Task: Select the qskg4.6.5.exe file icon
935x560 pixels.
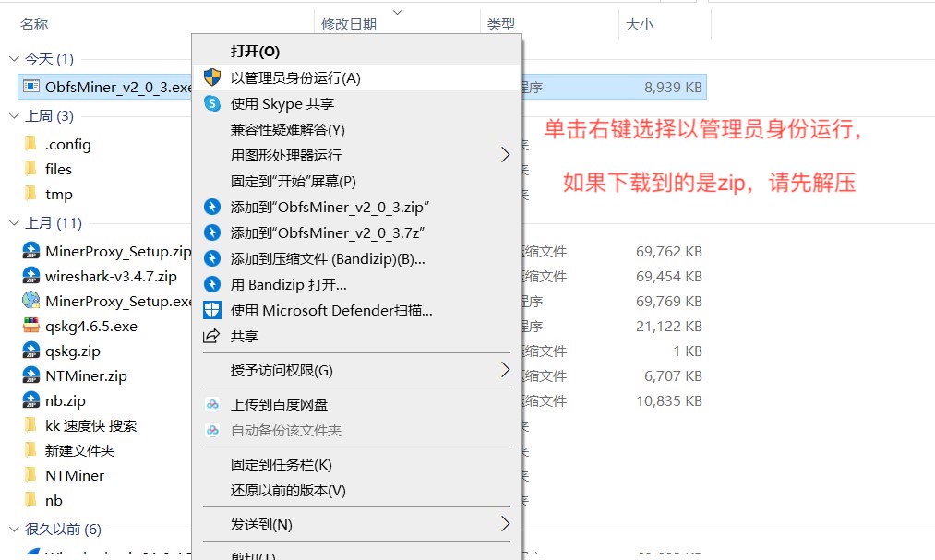Action: [x=30, y=326]
